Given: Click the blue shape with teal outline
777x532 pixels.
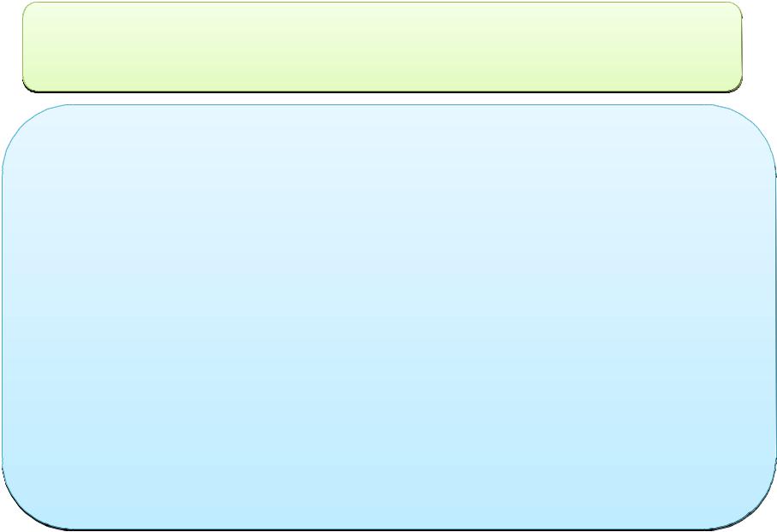Looking at the screenshot, I should (388, 317).
